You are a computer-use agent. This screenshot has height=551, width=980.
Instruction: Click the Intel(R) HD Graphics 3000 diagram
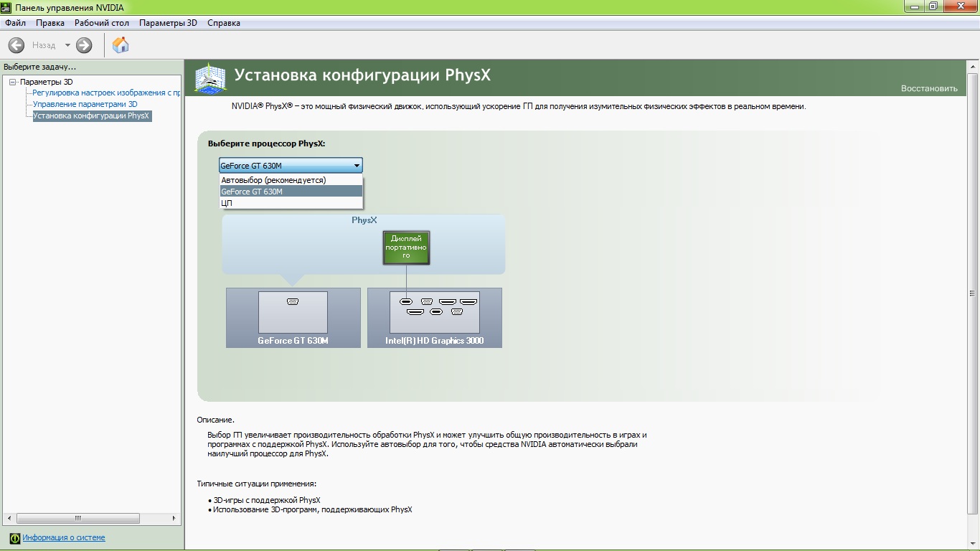coord(435,318)
